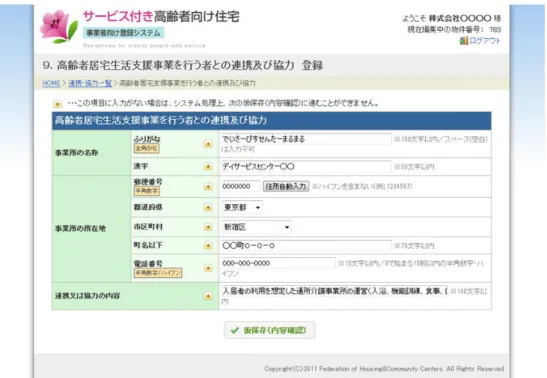Focus the 漢字 office name field
The height and width of the screenshot is (378, 547).
[x=306, y=167]
